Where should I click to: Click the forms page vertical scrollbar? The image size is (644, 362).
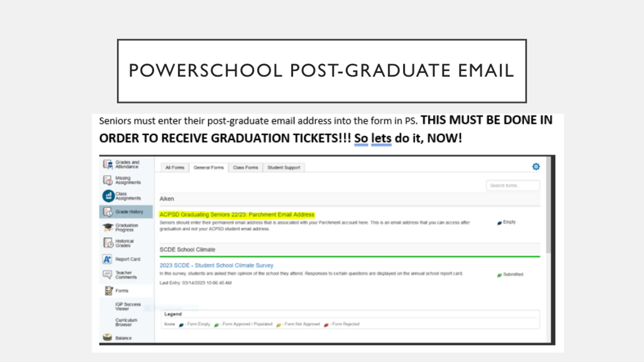(x=548, y=205)
